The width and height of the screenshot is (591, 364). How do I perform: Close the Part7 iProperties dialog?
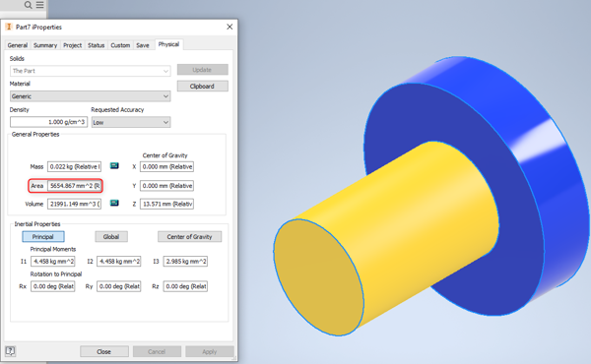pos(230,27)
